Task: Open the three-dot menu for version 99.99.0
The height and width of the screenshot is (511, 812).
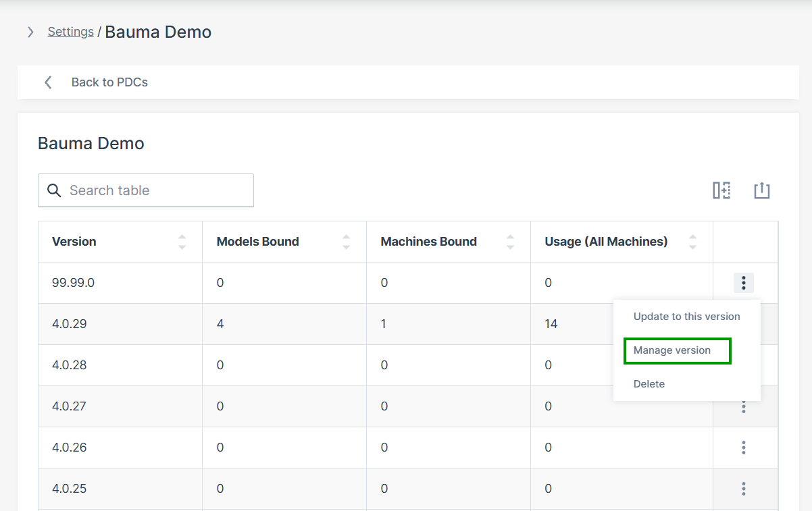Action: point(743,283)
